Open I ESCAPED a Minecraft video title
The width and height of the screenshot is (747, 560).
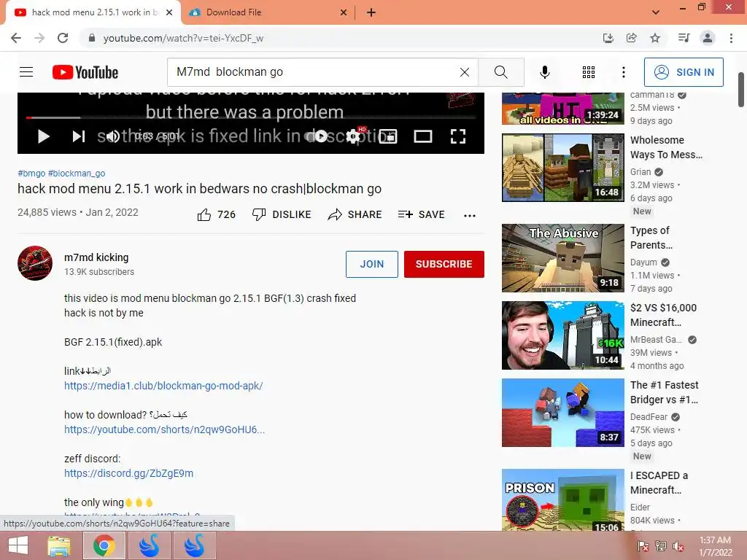[x=659, y=483]
